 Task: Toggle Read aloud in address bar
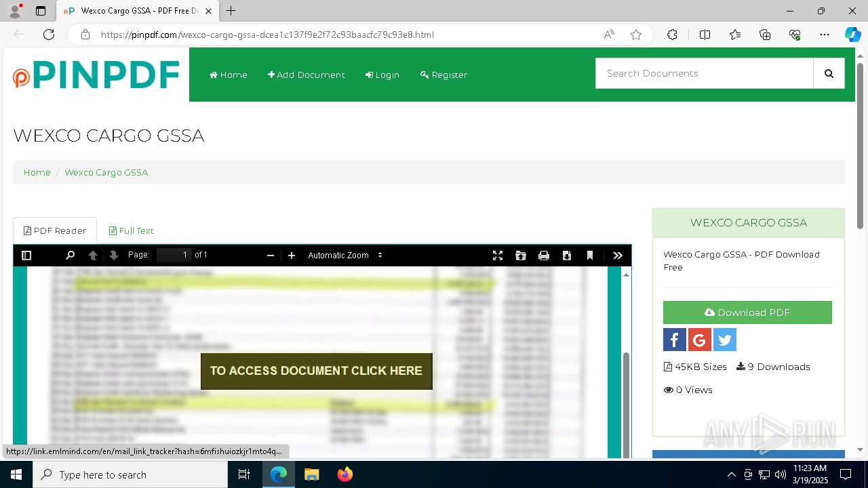click(x=609, y=35)
